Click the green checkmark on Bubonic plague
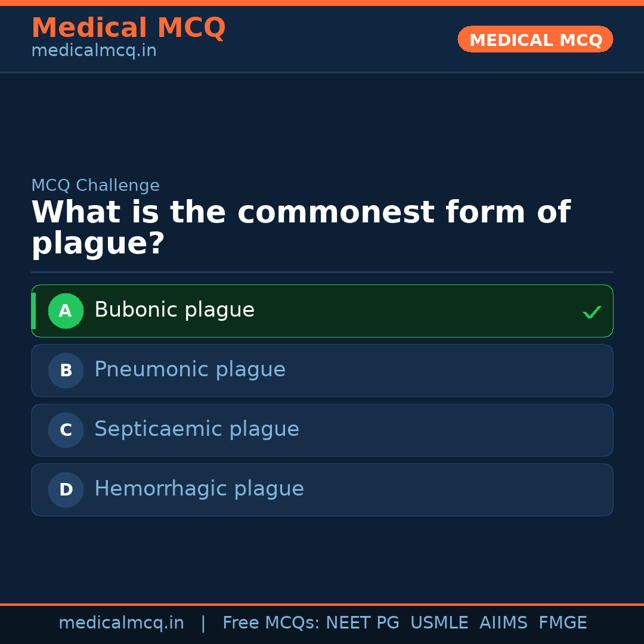This screenshot has height=644, width=644. tap(592, 311)
